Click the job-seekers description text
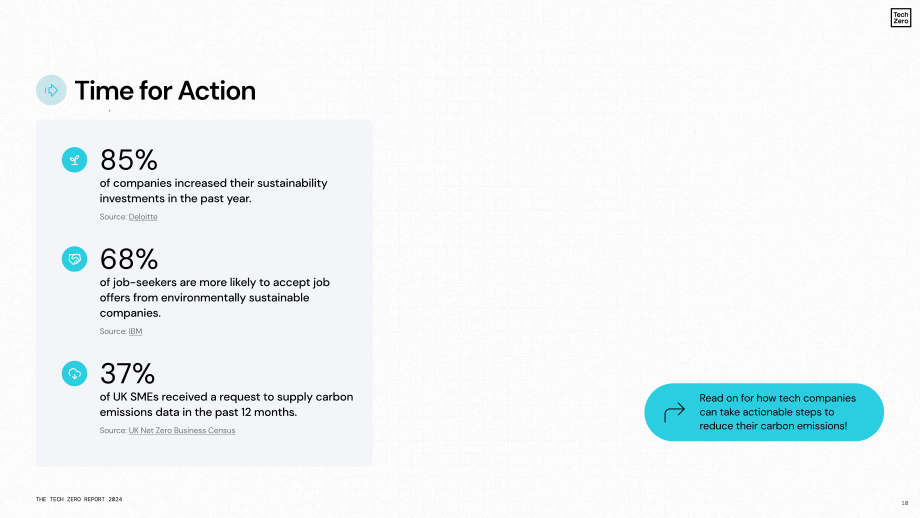Screen dimensions: 920x518 (215, 297)
